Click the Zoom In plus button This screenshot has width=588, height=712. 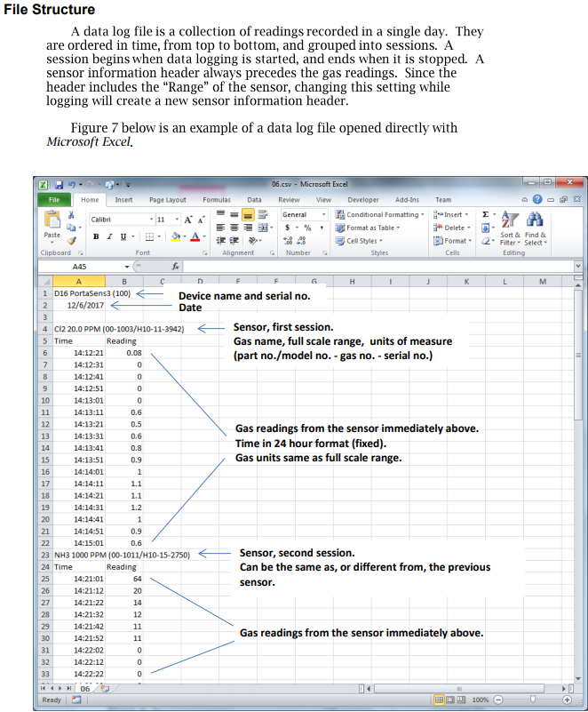[567, 700]
